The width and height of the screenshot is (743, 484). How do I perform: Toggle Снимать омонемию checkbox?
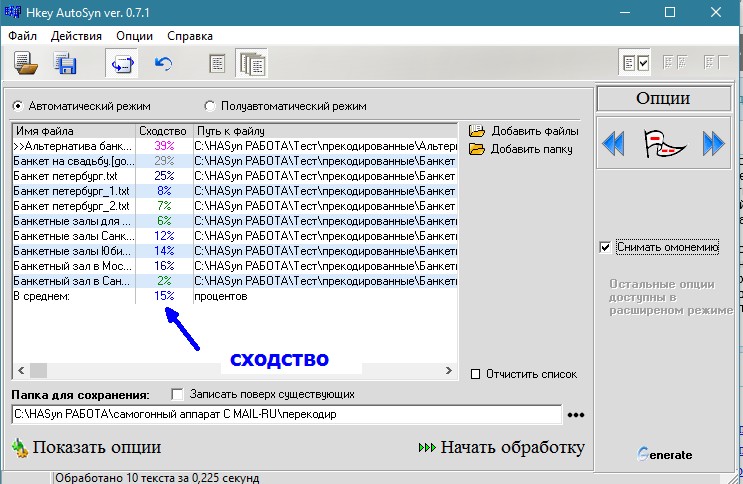click(x=605, y=247)
